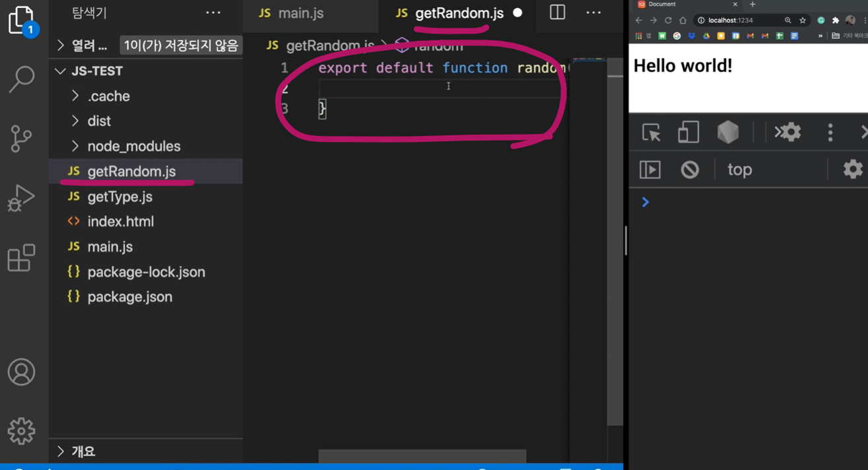
Task: Open DevTools console settings gear
Action: tap(852, 170)
